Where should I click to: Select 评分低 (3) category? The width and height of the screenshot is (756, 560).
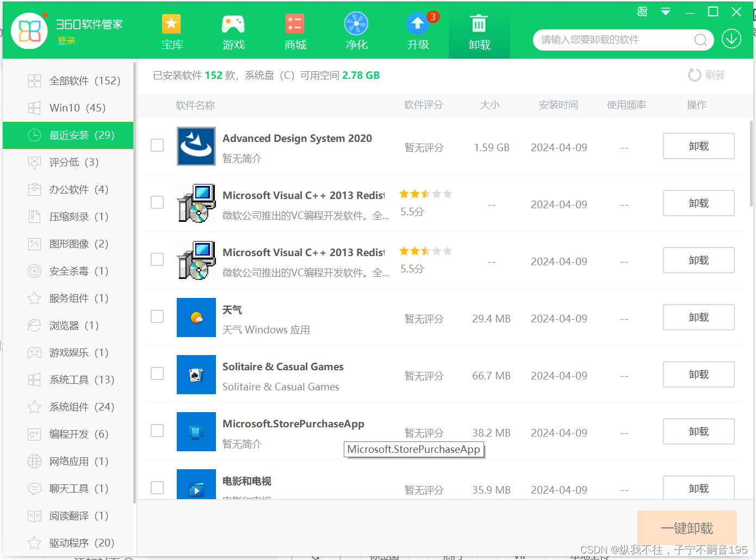[68, 162]
